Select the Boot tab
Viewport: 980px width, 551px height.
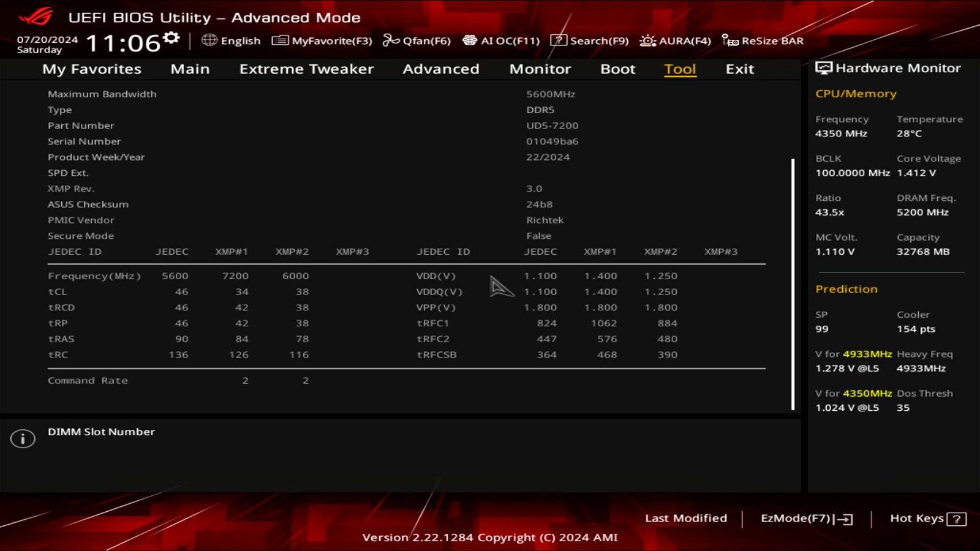(617, 69)
